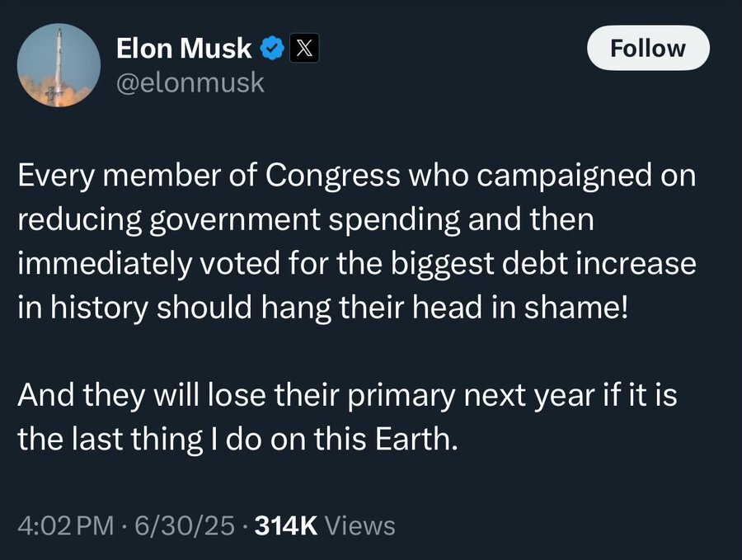Select the first paragraph of the tweet
The width and height of the screenshot is (742, 560).
(357, 242)
